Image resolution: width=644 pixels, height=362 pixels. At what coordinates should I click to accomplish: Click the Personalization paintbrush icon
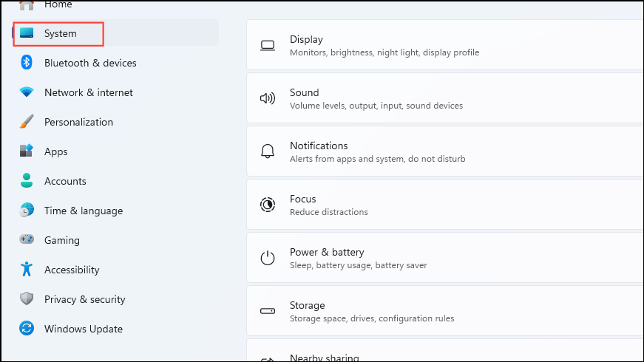27,122
